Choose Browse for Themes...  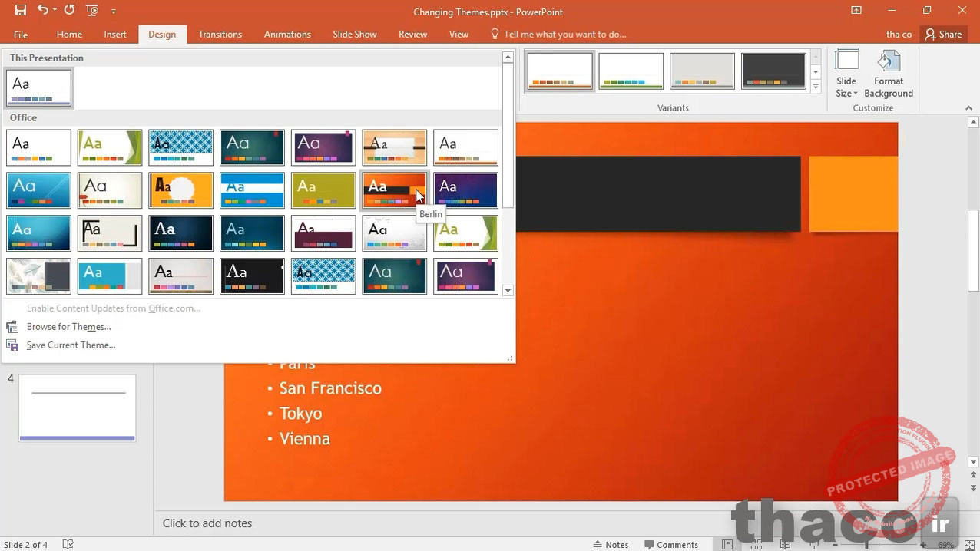68,327
